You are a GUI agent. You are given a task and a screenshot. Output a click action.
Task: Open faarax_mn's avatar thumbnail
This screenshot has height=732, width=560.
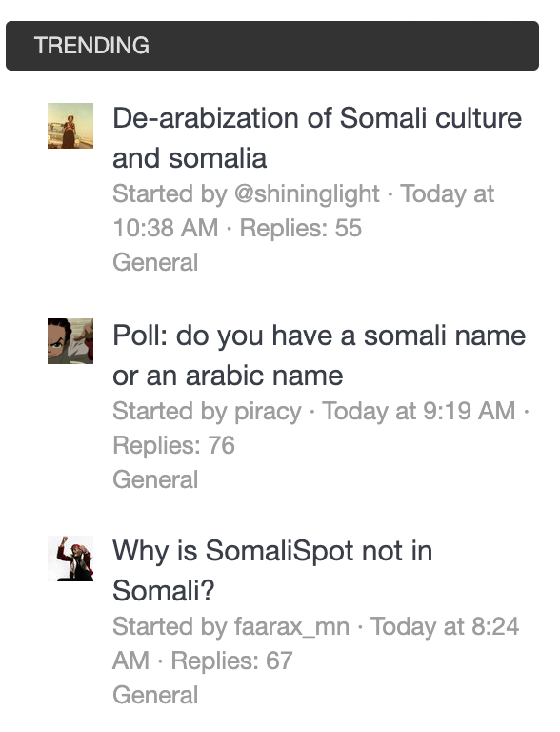point(70,559)
